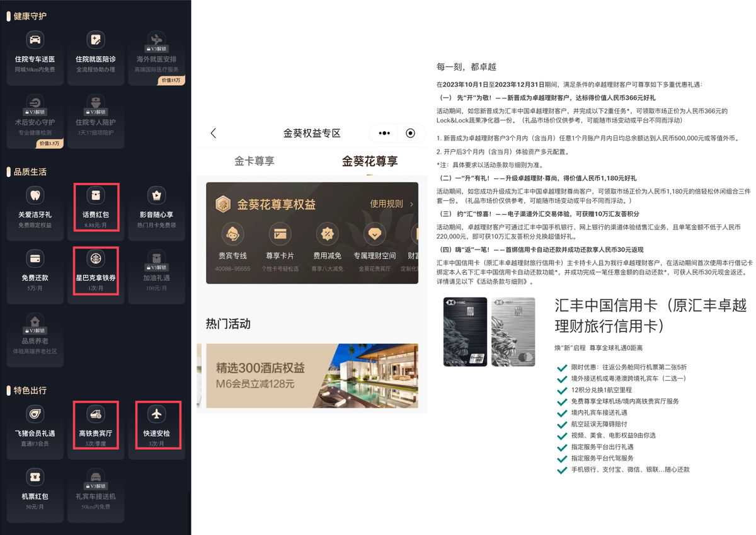Viewport: 756px width, 535px height.
Task: Open the 飞猪会员礼遇 benefit
Action: tap(35, 414)
